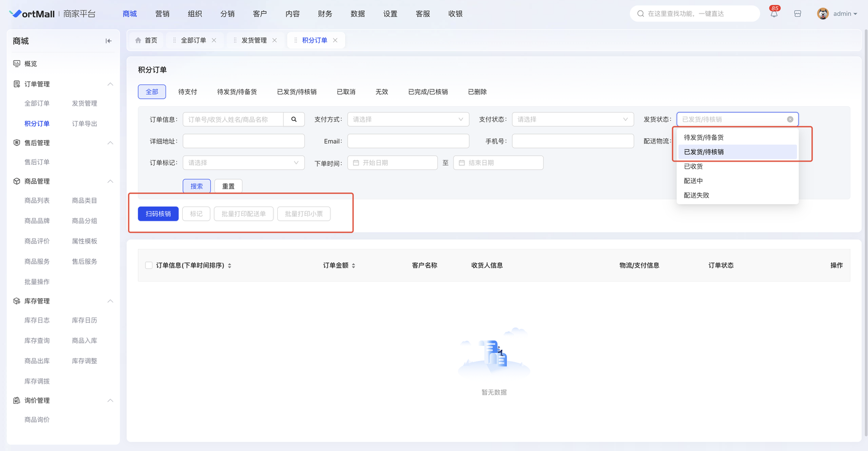Viewport: 868px width, 451px height.
Task: Click the blue 扫码核销 button
Action: tap(158, 214)
